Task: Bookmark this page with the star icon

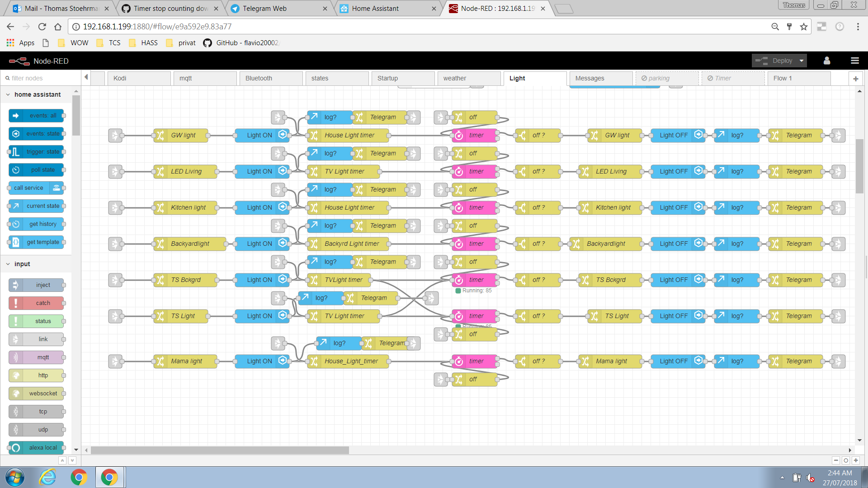Action: pos(803,27)
